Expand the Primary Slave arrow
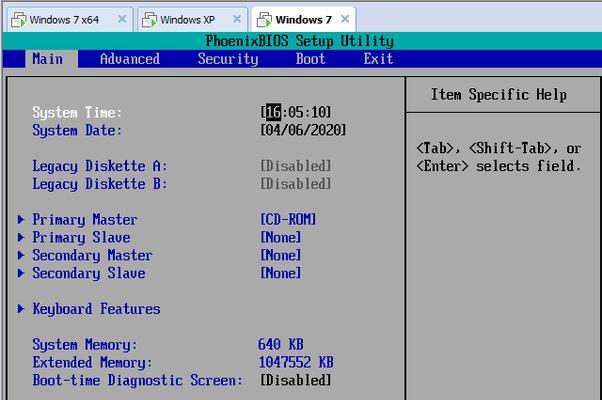Image resolution: width=602 pixels, height=400 pixels. click(x=21, y=237)
